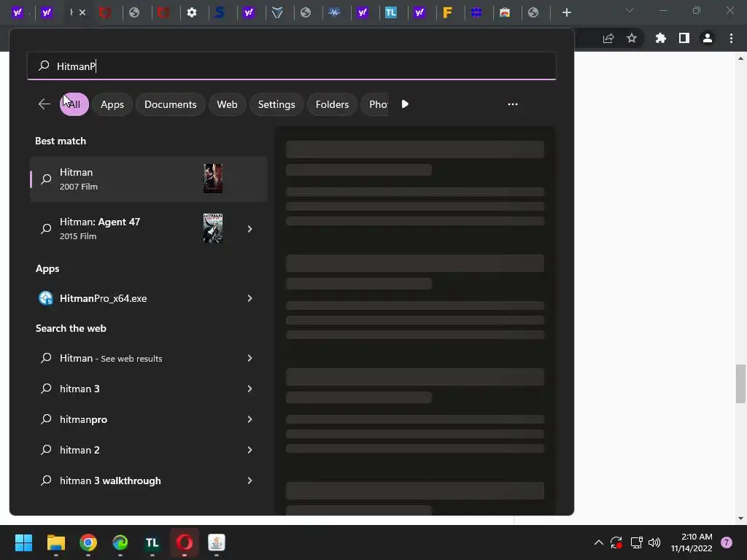This screenshot has height=560, width=747.
Task: Click the HitmanPro app icon
Action: (46, 298)
